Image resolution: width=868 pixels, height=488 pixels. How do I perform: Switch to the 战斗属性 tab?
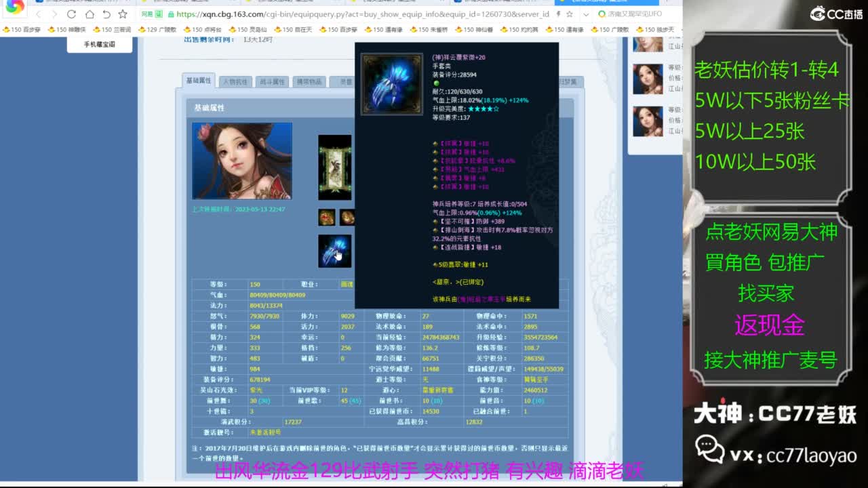pyautogui.click(x=272, y=82)
